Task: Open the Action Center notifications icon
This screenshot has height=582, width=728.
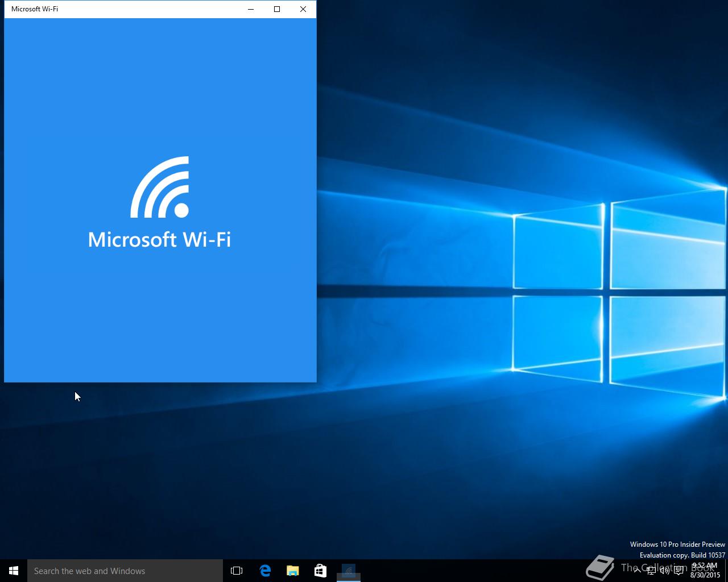Action: [679, 571]
